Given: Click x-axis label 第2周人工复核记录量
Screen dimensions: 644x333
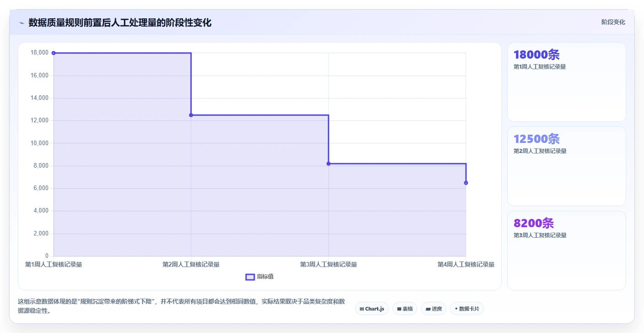Looking at the screenshot, I should coord(191,264).
